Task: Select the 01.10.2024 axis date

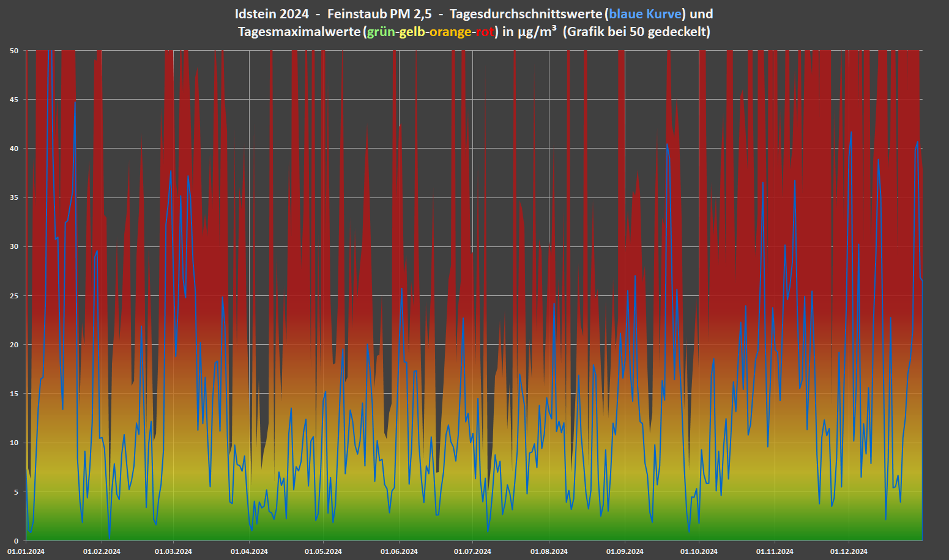Action: coord(699,551)
